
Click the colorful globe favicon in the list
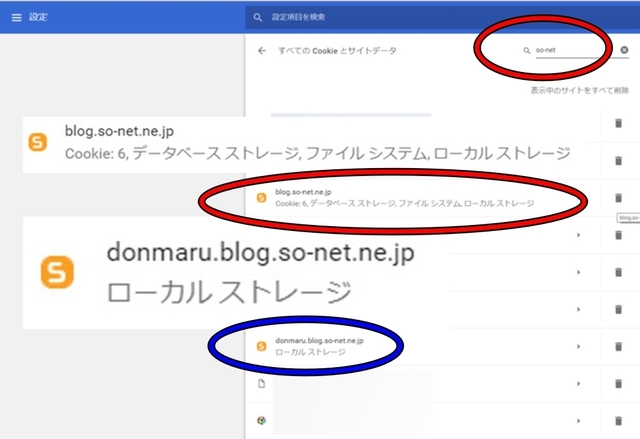tap(262, 421)
